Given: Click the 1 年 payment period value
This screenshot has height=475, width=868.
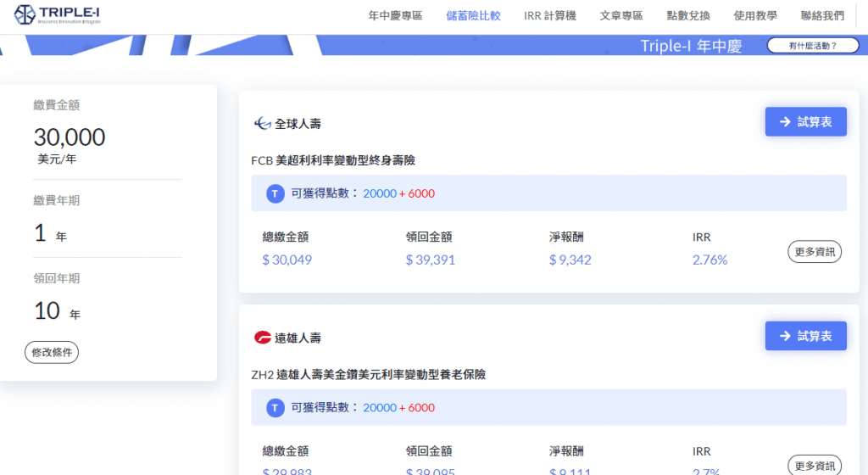Looking at the screenshot, I should [50, 234].
